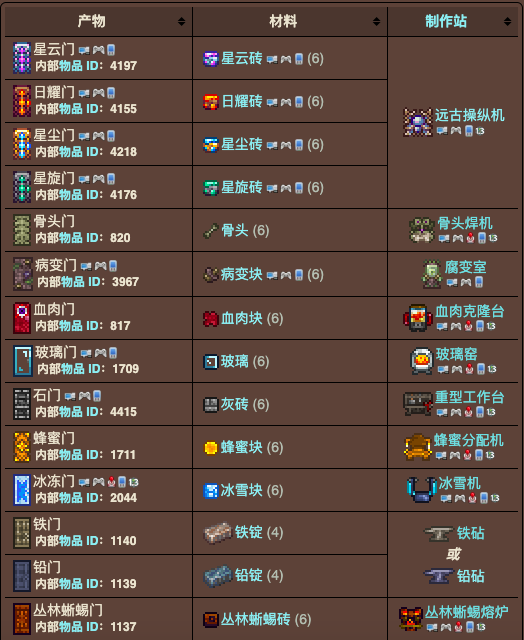524x640 pixels.
Task: Click the Glass Kiln (玻璃窑) icon
Action: point(422,361)
